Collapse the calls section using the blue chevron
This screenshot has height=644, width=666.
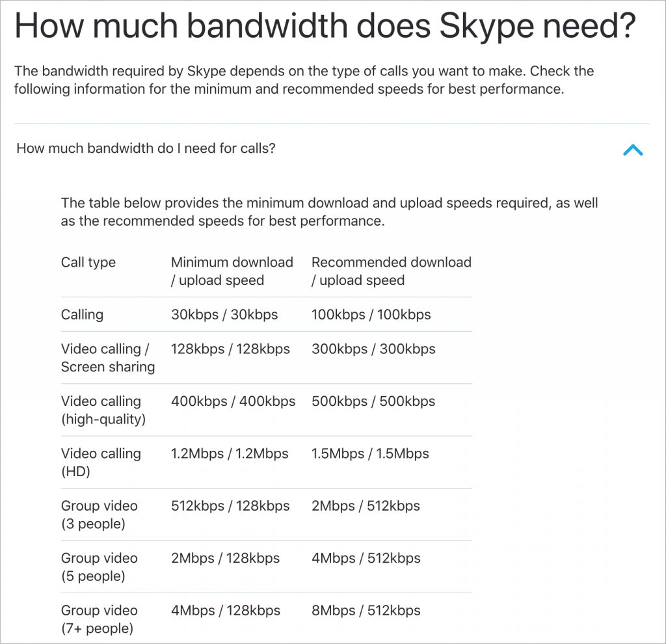[x=632, y=150]
